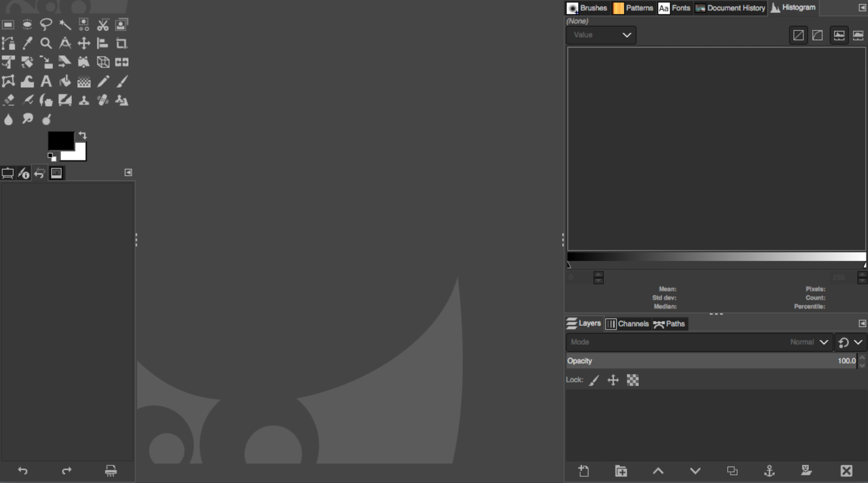Viewport: 868px width, 483px height.
Task: Create a new layer group
Action: pos(621,471)
